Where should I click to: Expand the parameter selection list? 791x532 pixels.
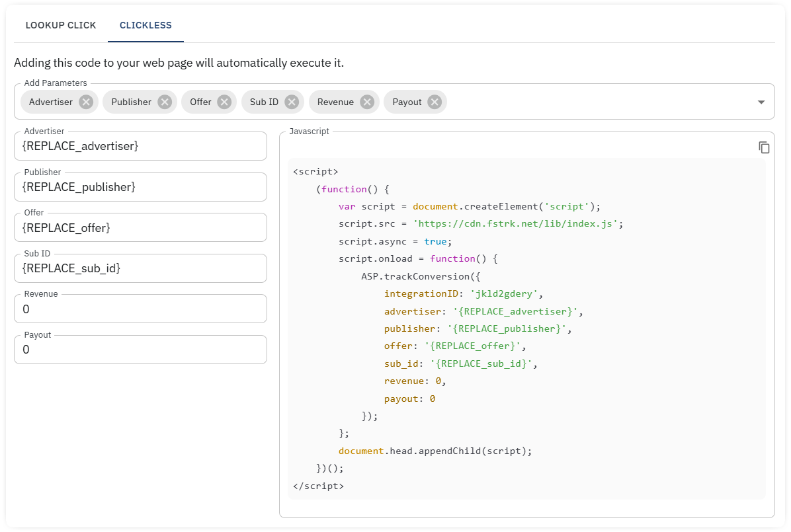click(761, 101)
